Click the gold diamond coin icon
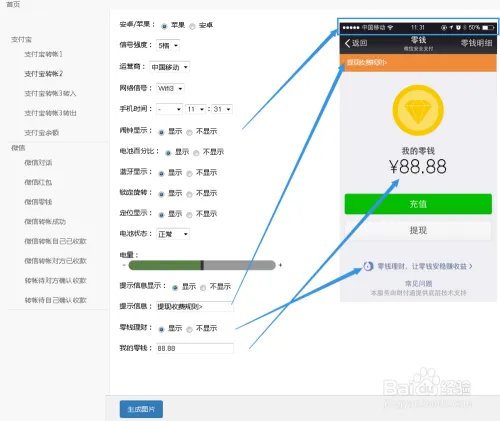500x421 pixels. click(418, 110)
